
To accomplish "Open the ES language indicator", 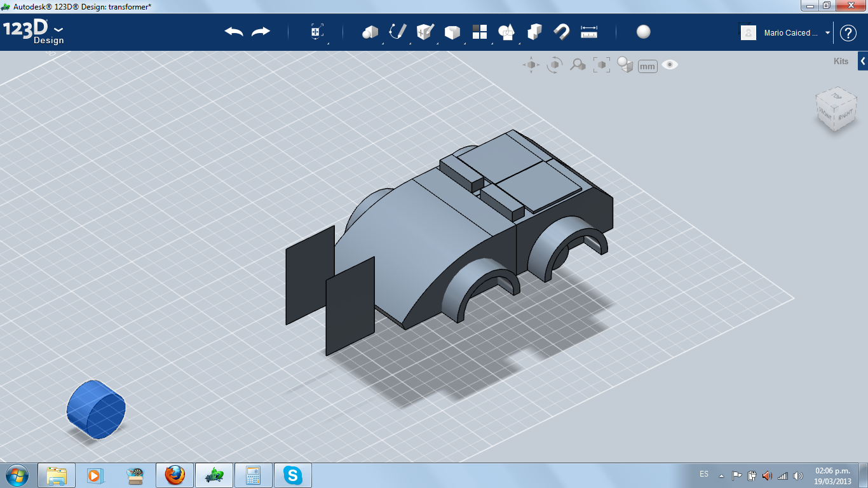I will point(704,474).
